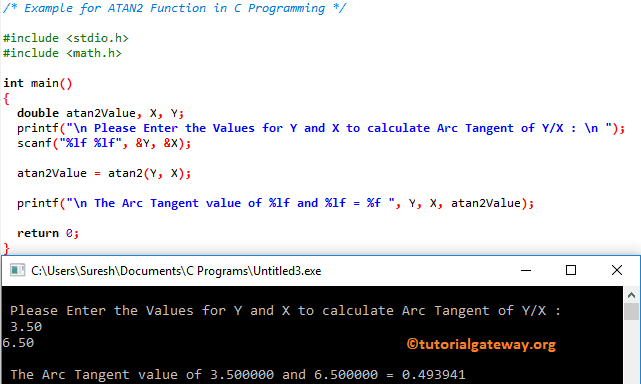The height and width of the screenshot is (384, 641).
Task: Click the opening curly brace of main
Action: tap(6, 99)
